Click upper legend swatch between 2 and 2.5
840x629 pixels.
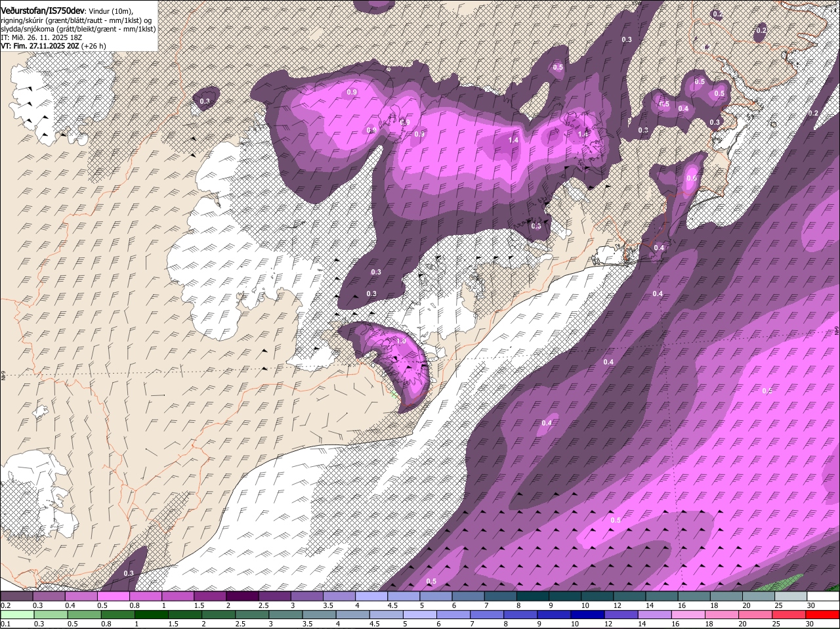(243, 596)
